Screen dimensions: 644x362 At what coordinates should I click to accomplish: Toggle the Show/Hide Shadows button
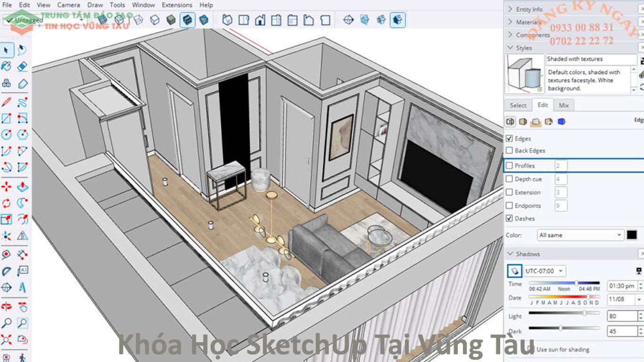(x=514, y=271)
